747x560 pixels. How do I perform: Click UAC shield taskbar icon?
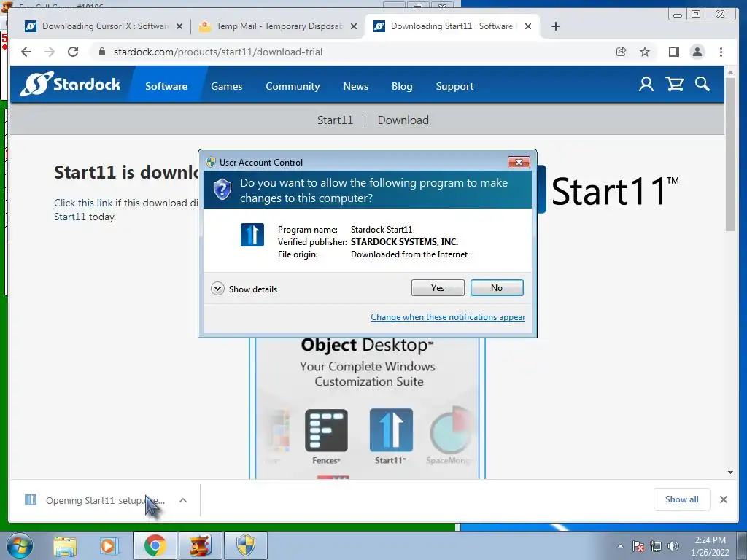pyautogui.click(x=246, y=545)
